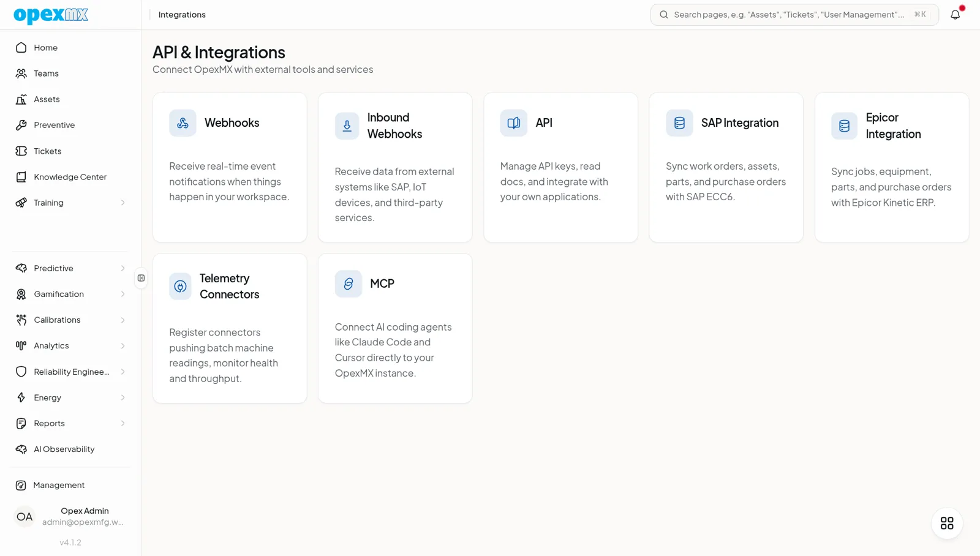Expand the Reliability Engineering chevron
This screenshot has height=556, width=980.
123,372
